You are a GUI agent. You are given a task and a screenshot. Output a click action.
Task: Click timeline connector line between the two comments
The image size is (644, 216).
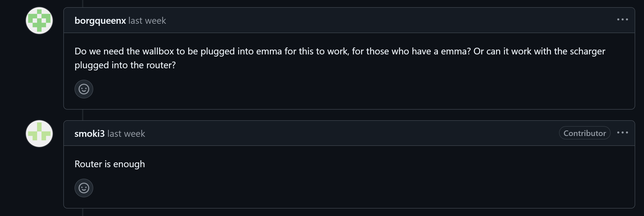(83, 115)
